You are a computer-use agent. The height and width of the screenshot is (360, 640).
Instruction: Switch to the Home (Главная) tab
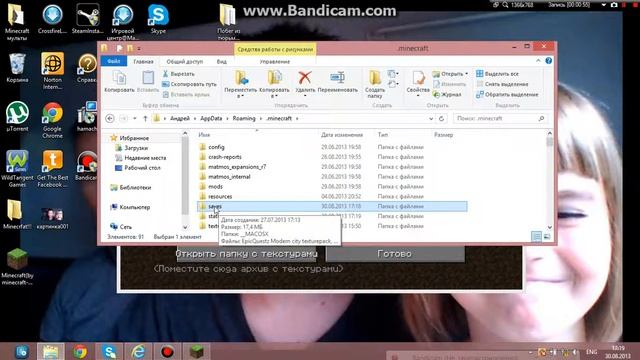(x=143, y=61)
